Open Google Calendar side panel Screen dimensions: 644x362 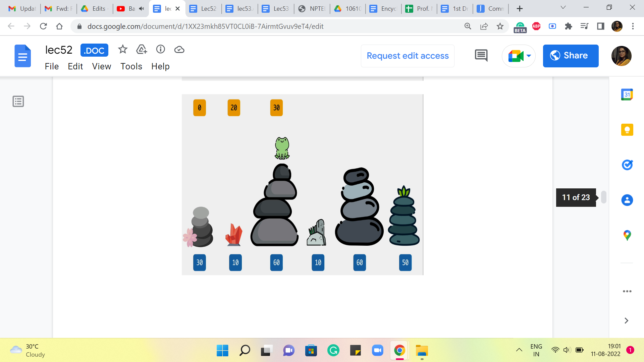coord(627,95)
